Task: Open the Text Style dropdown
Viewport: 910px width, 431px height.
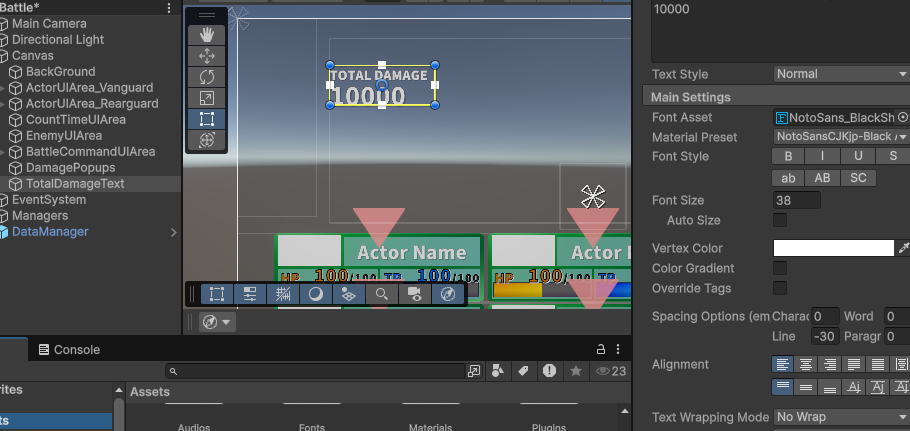Action: (840, 74)
